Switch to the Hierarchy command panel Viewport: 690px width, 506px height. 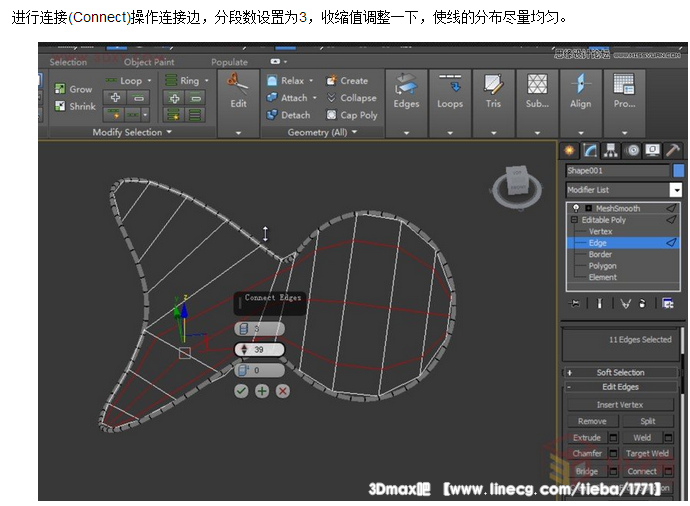[x=610, y=151]
